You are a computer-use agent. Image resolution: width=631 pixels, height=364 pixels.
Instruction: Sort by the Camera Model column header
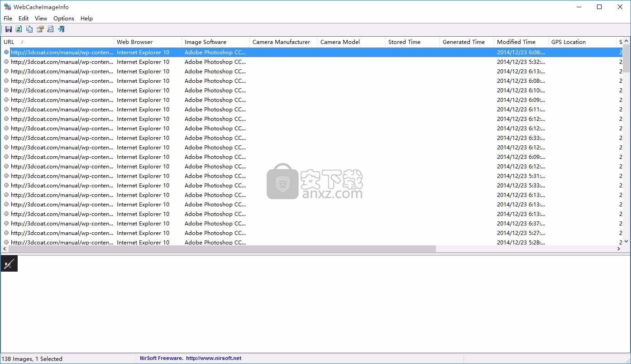tap(352, 42)
